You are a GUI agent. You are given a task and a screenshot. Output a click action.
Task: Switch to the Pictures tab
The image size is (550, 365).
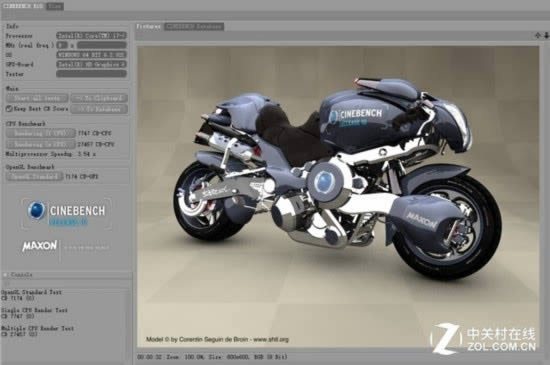149,26
